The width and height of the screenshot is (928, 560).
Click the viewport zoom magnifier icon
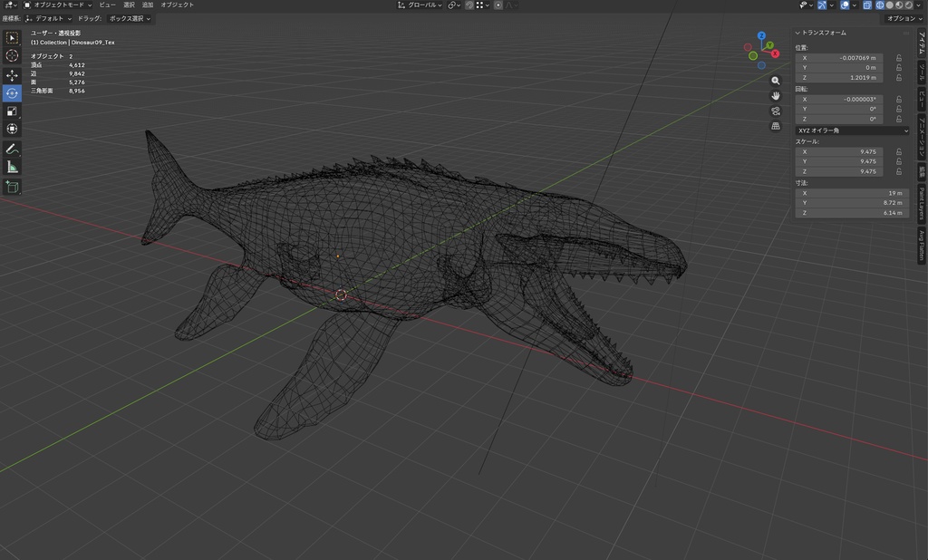pos(776,81)
